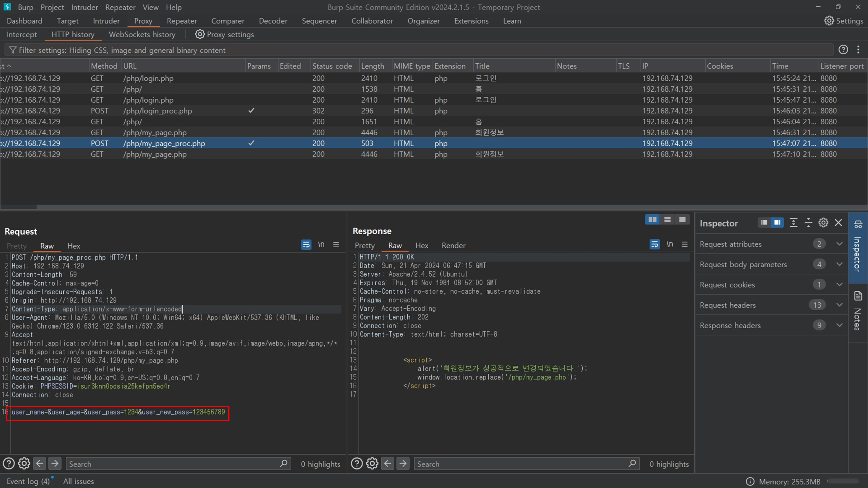Open Proxy settings gear
The image size is (868, 488).
pyautogui.click(x=225, y=34)
